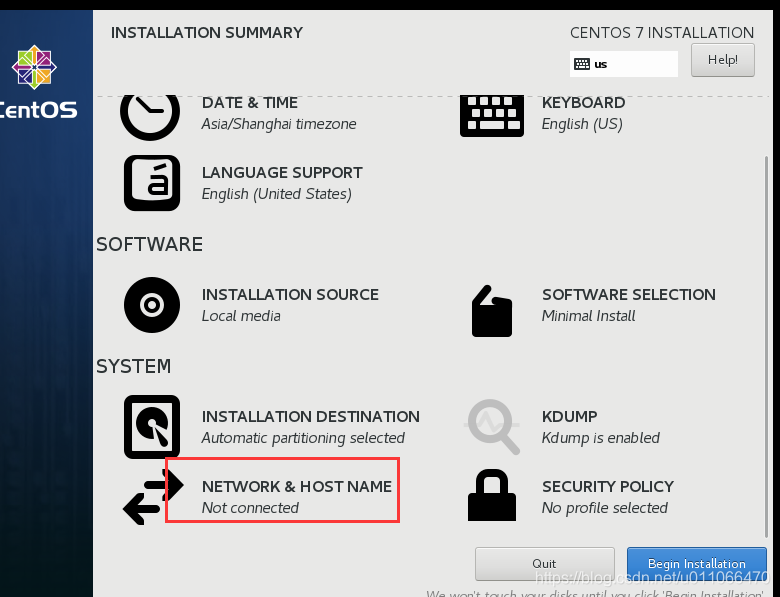Open Installation Source disc icon
This screenshot has height=597, width=780.
pos(152,304)
